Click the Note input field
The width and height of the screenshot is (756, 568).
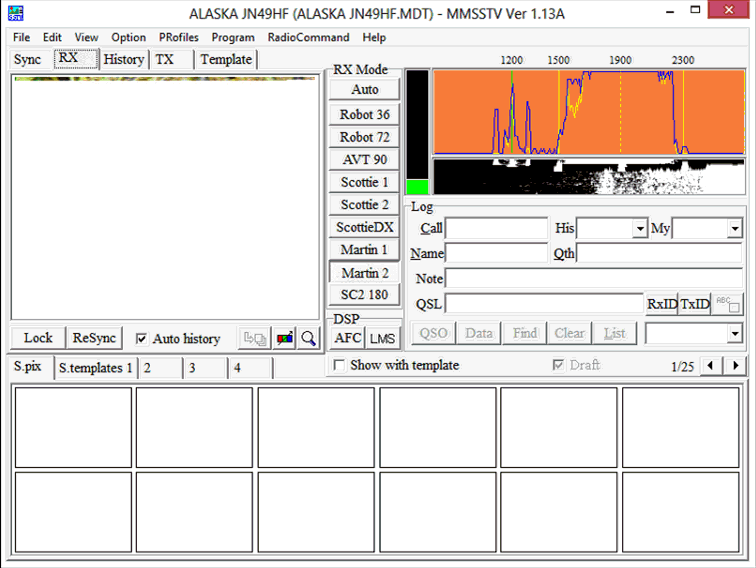pyautogui.click(x=594, y=279)
